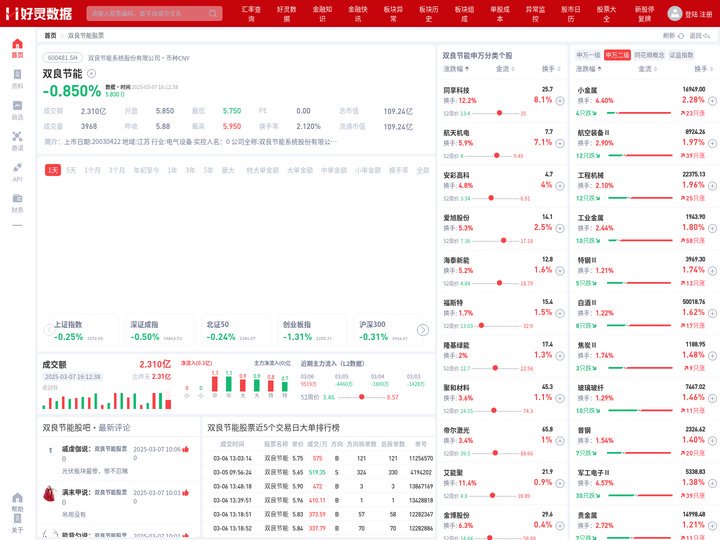Click the 刷新 refresh icon
The image size is (720, 540).
(681, 35)
